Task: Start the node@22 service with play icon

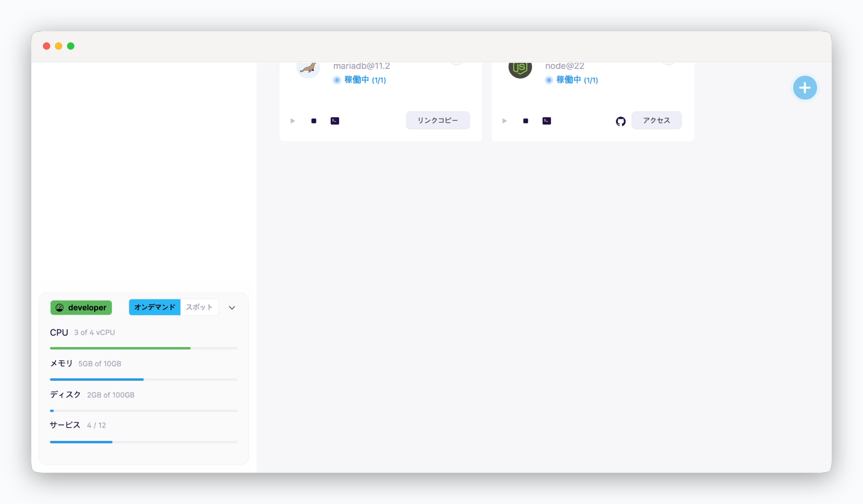Action: 504,121
